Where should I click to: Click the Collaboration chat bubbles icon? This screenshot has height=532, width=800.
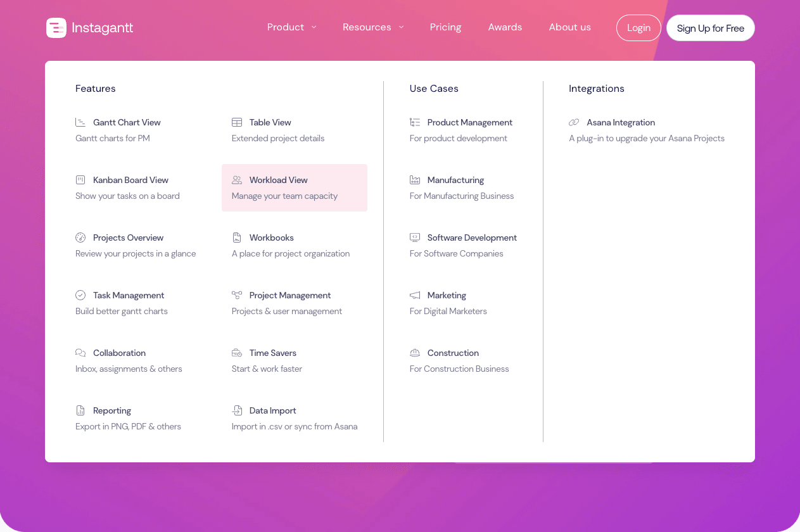point(80,353)
